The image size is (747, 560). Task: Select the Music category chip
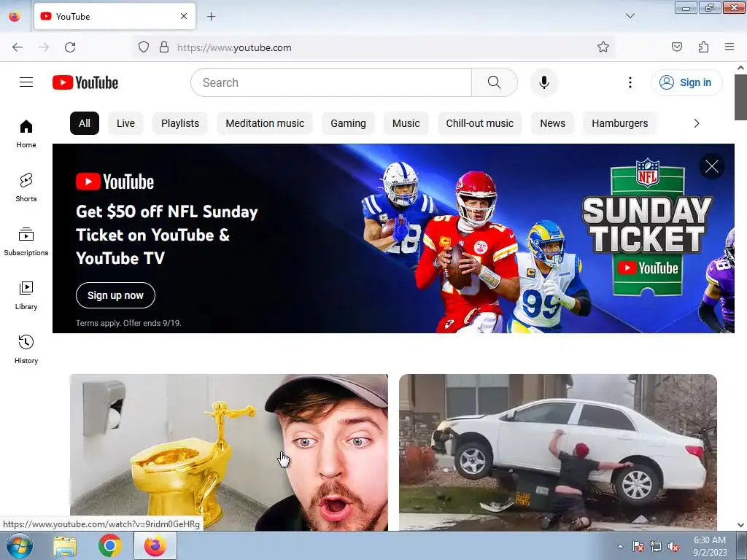point(406,123)
